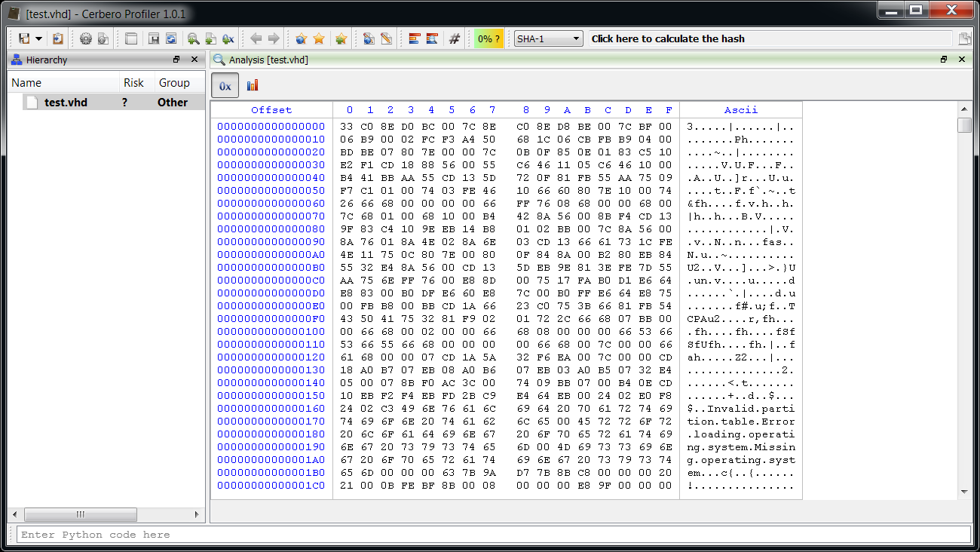The image size is (980, 552).
Task: Click the hash symbol icon
Action: [454, 38]
